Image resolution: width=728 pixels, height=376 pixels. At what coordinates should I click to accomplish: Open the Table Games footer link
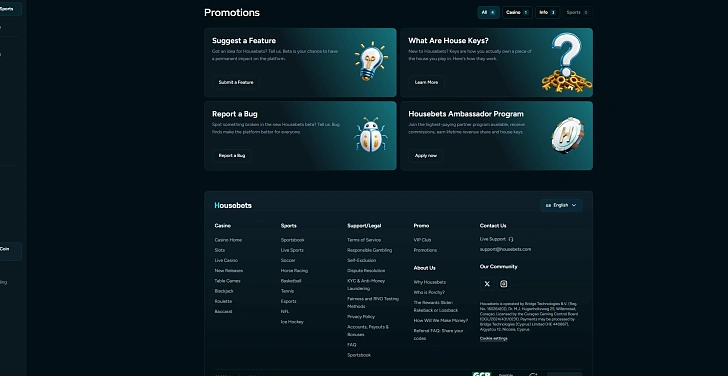click(x=228, y=281)
